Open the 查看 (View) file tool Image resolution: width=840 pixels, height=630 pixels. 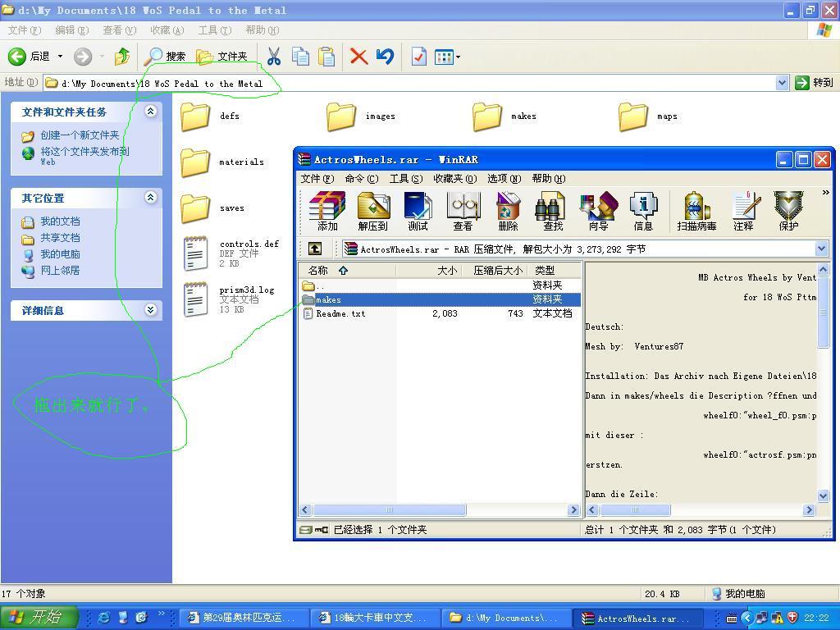click(463, 211)
